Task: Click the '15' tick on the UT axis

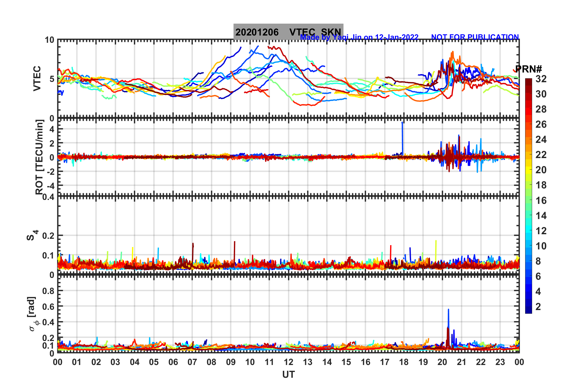Action: pos(346,362)
